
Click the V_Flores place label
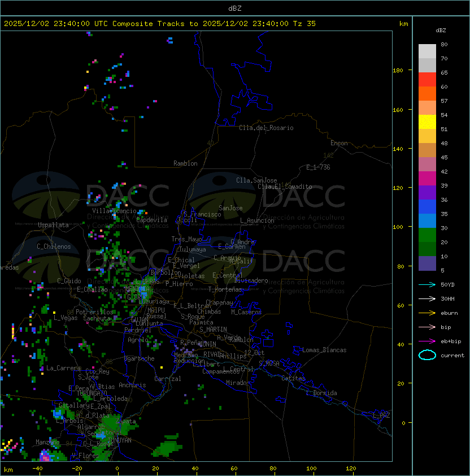85,456
